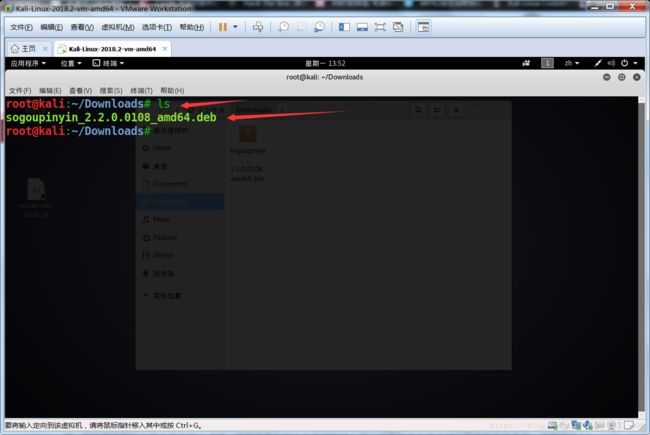Expand the 应用程序 applications menu in Kali
650x435 pixels.
pos(28,63)
